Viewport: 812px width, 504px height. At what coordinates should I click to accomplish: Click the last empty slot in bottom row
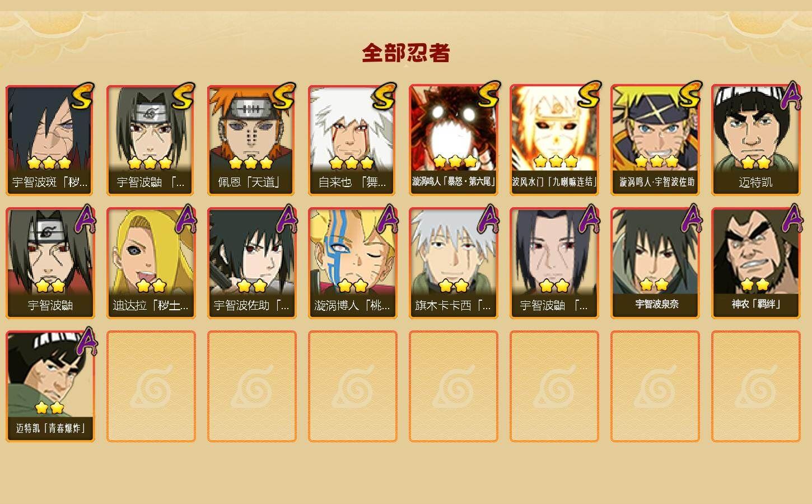pos(755,386)
